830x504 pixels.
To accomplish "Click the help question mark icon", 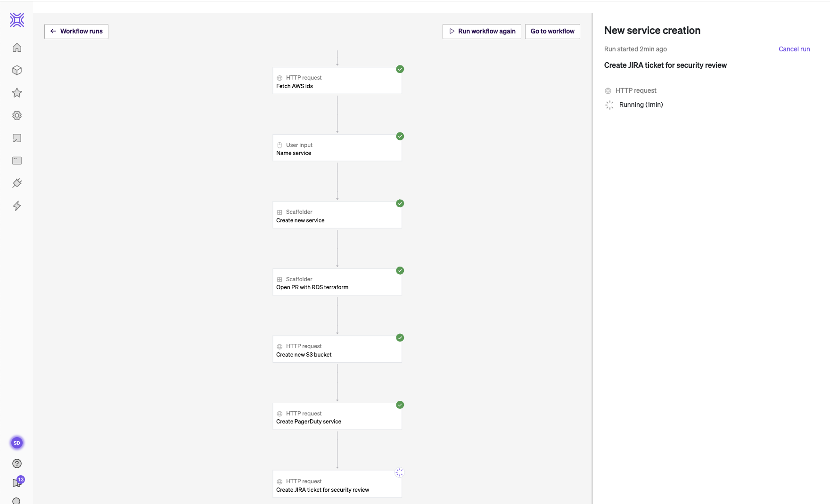I will point(17,463).
